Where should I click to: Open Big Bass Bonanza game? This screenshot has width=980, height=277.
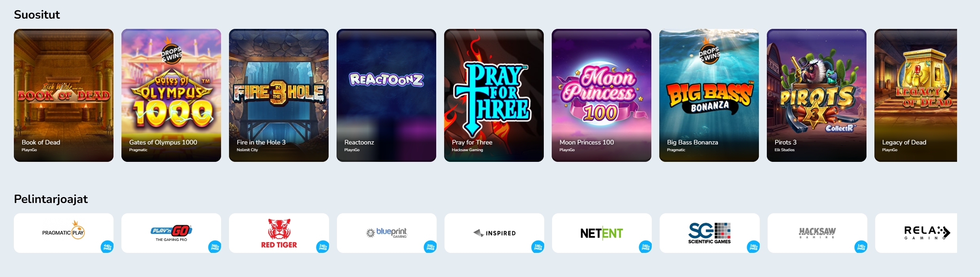coord(709,95)
